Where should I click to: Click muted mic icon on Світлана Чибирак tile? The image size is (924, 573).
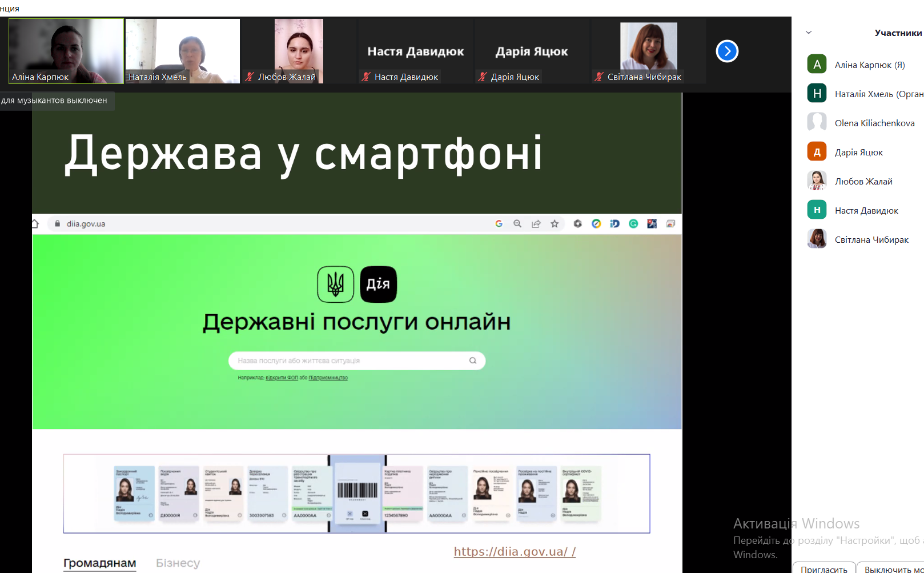[x=598, y=77]
